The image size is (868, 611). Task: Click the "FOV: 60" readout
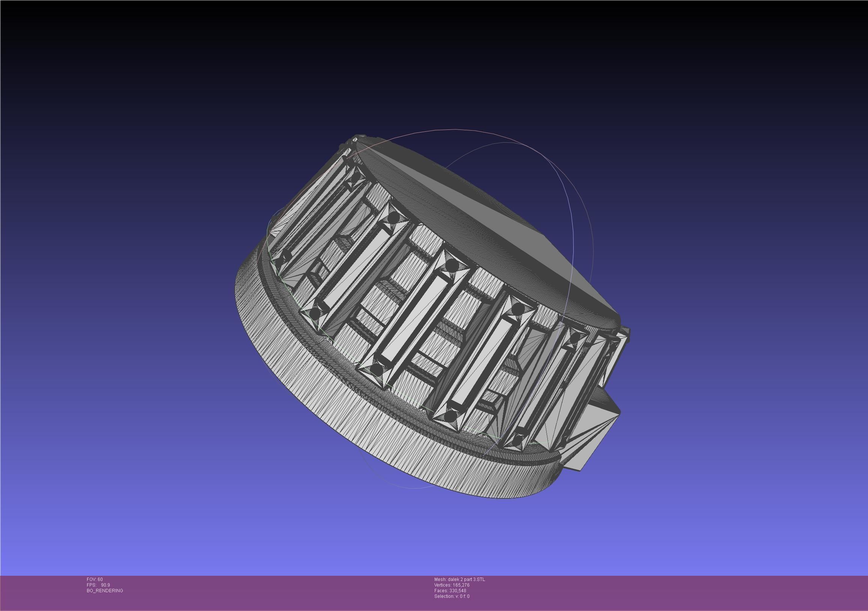[x=95, y=579]
